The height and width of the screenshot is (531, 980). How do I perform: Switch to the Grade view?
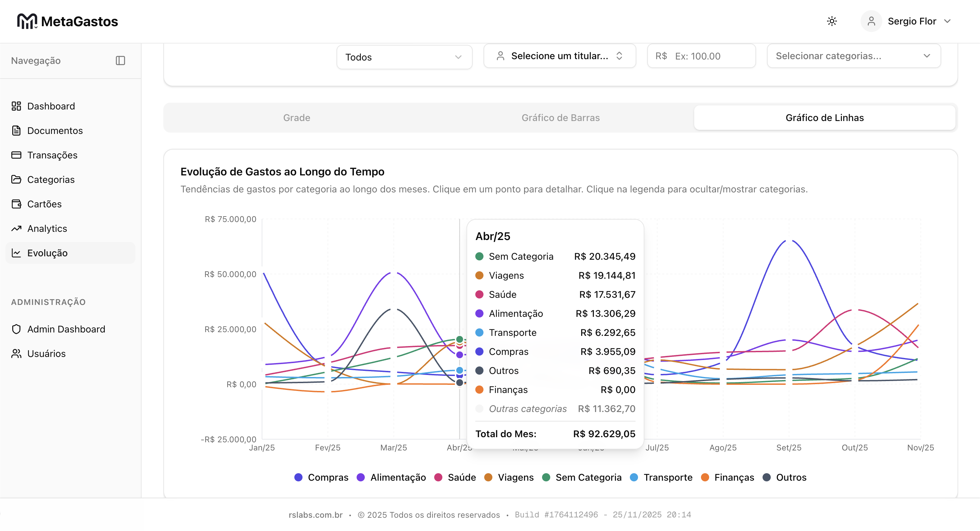[x=296, y=117]
